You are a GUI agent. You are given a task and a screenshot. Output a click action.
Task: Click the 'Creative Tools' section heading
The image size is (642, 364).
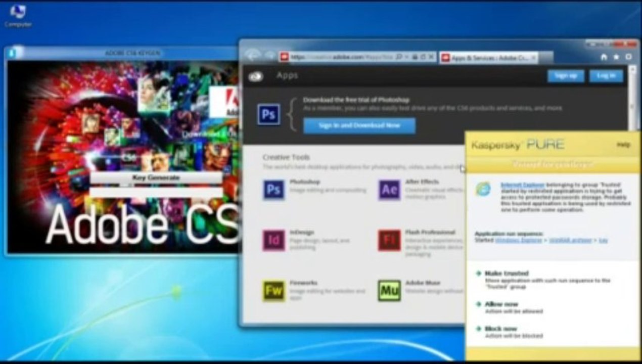coord(286,157)
